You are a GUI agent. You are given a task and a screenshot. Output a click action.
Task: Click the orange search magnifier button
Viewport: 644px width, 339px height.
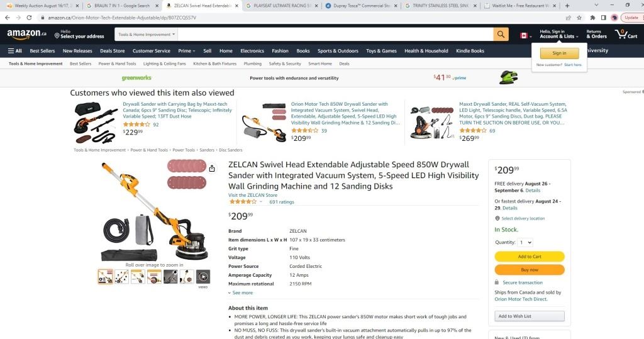click(x=501, y=35)
